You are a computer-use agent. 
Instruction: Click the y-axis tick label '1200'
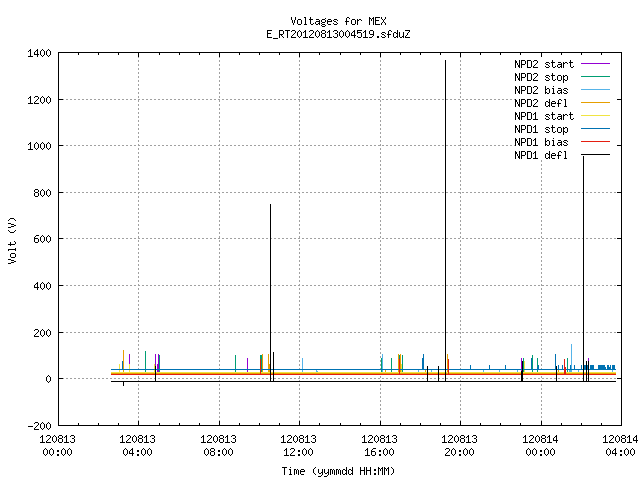click(x=40, y=100)
